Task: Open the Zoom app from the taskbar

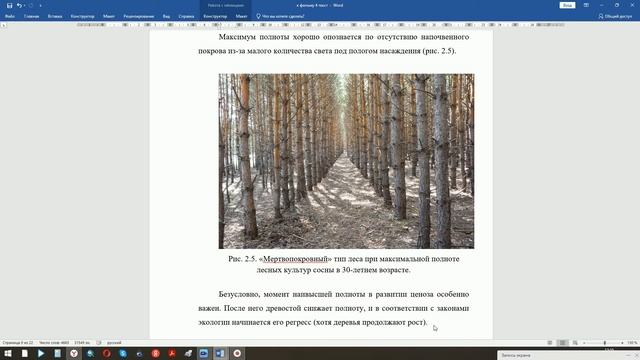Action: pos(204,353)
